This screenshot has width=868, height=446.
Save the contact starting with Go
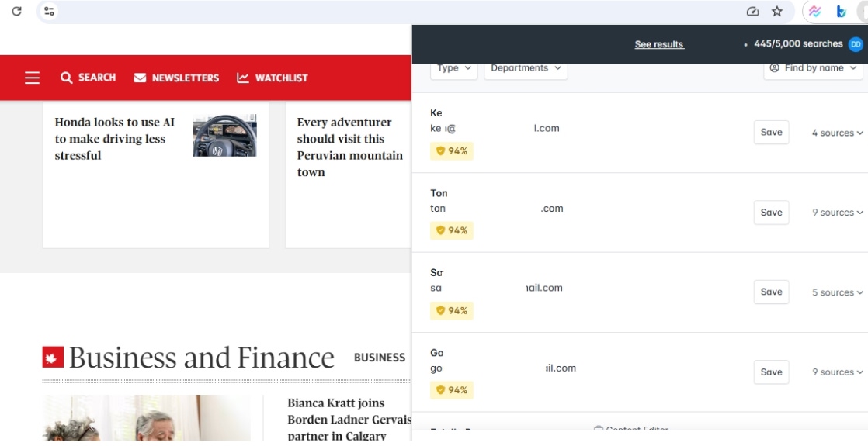(x=771, y=372)
